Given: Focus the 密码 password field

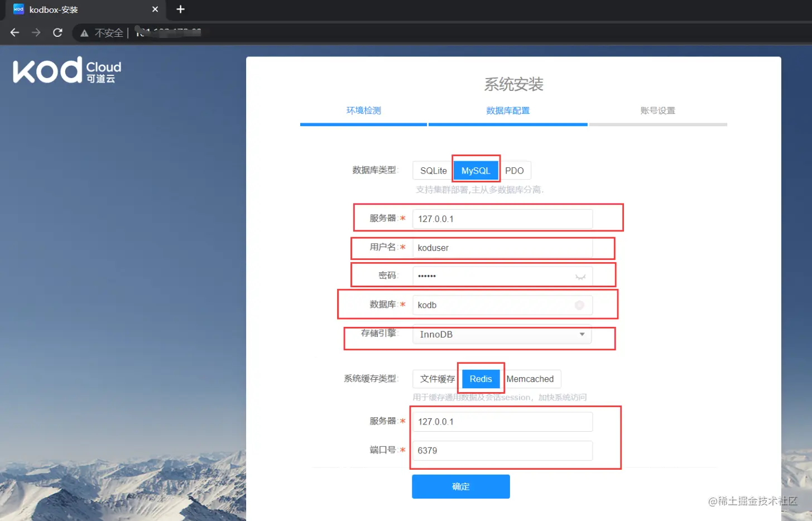Looking at the screenshot, I should pyautogui.click(x=502, y=276).
